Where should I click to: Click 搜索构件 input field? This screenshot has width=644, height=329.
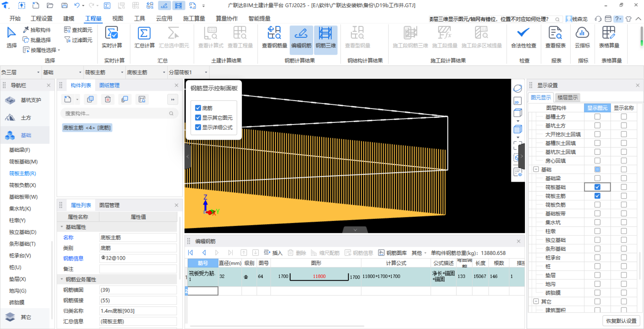[x=119, y=113]
